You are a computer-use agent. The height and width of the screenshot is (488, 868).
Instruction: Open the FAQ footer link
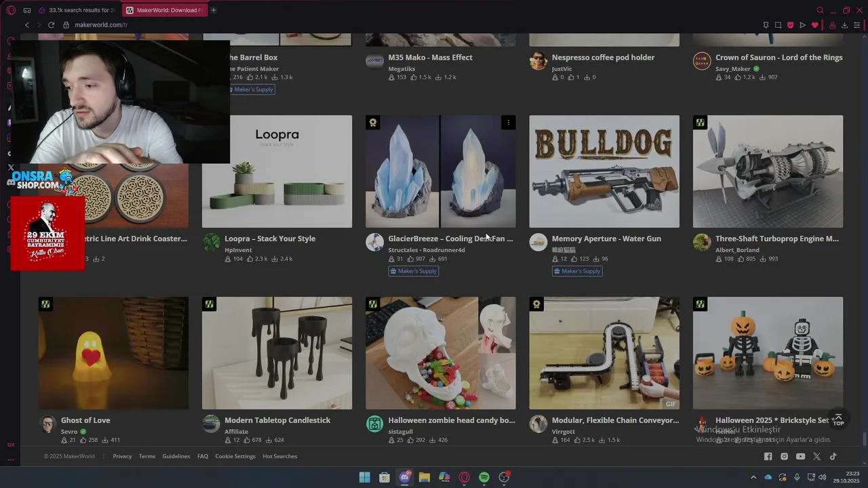[203, 456]
